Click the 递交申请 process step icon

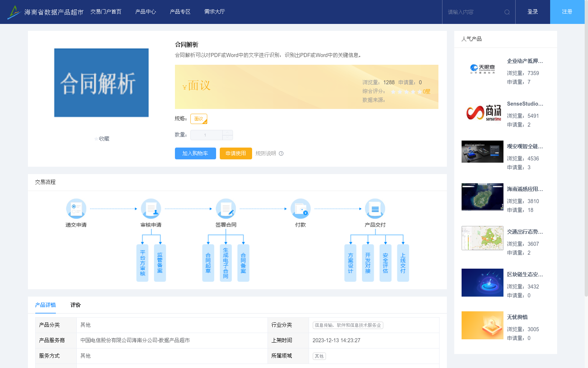(x=76, y=209)
